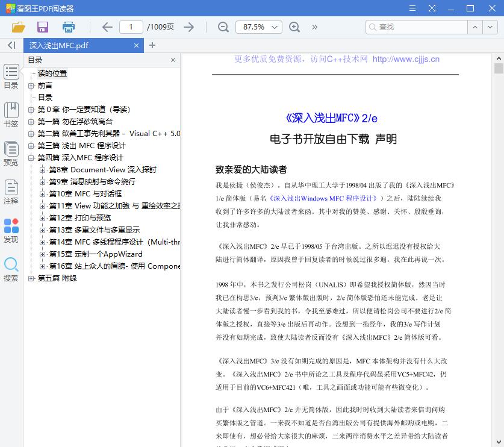Open 《深入浅出Windows MFC 程序设计》 link

coord(323,198)
